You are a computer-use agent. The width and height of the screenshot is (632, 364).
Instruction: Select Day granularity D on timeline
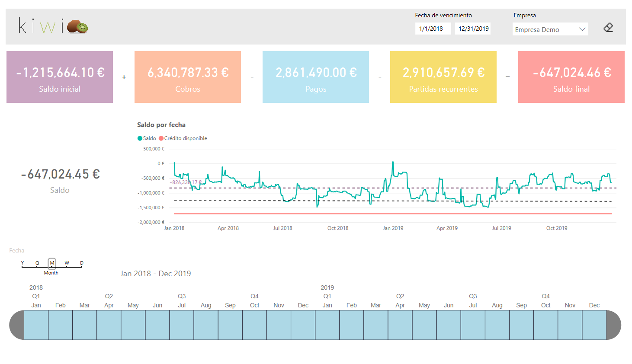pos(82,263)
